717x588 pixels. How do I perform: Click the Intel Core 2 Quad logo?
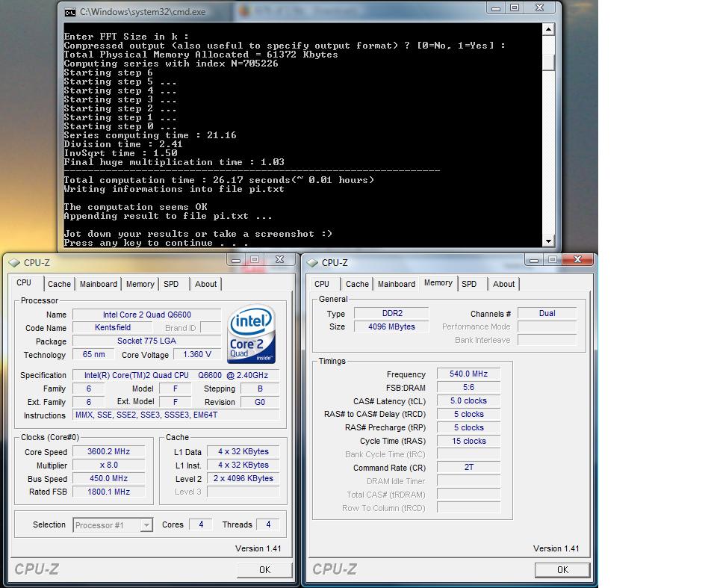coord(252,335)
